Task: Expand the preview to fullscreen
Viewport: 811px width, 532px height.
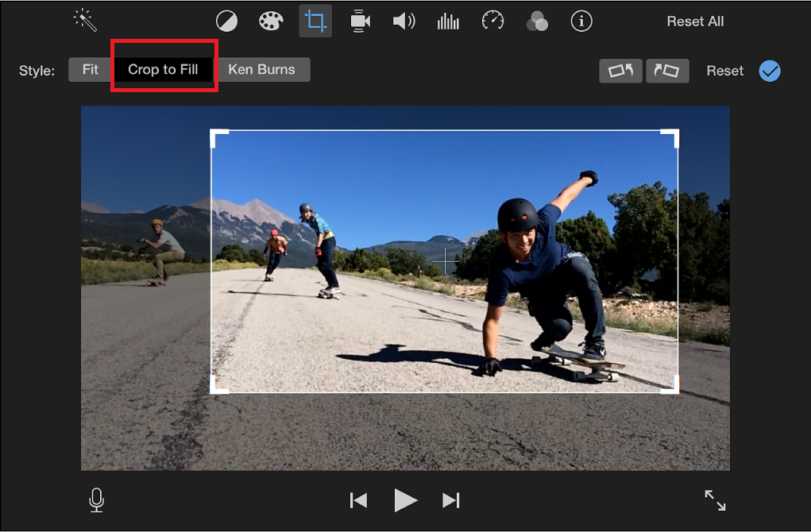Action: pyautogui.click(x=714, y=500)
